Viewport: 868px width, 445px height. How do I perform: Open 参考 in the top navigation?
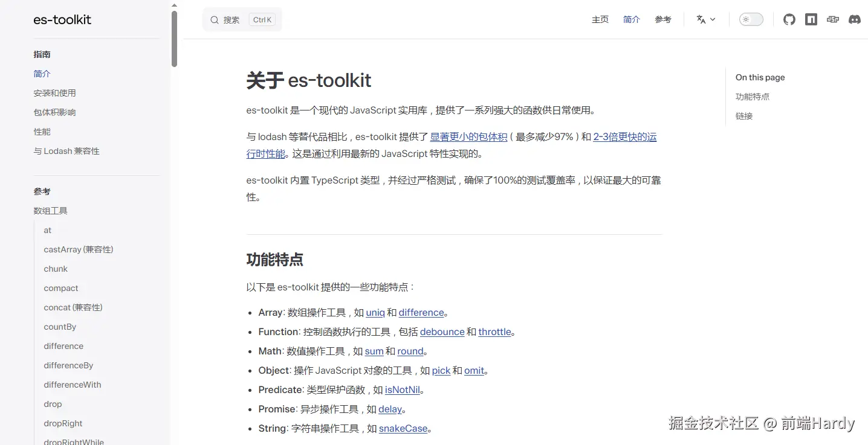click(x=663, y=19)
